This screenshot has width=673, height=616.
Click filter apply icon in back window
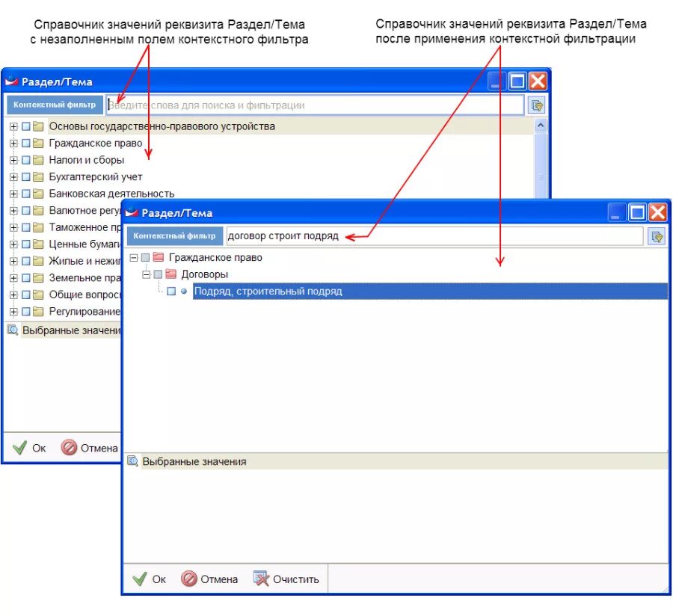click(537, 105)
